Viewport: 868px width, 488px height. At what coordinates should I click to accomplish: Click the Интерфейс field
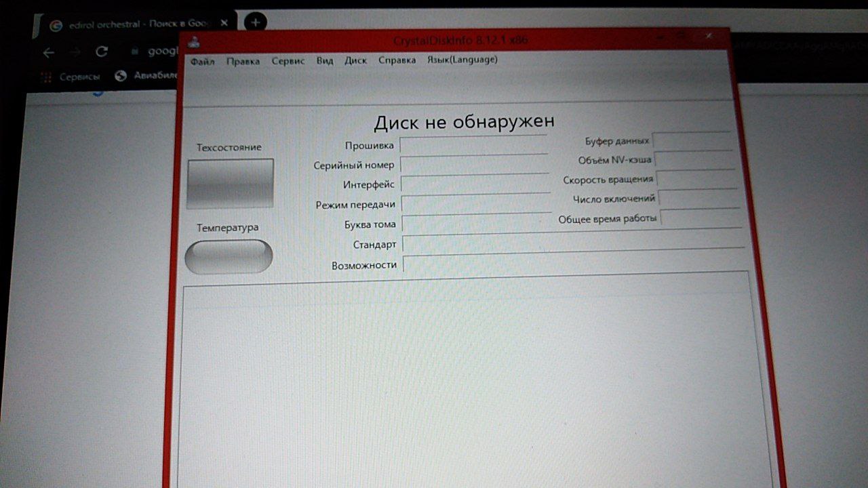coord(475,183)
